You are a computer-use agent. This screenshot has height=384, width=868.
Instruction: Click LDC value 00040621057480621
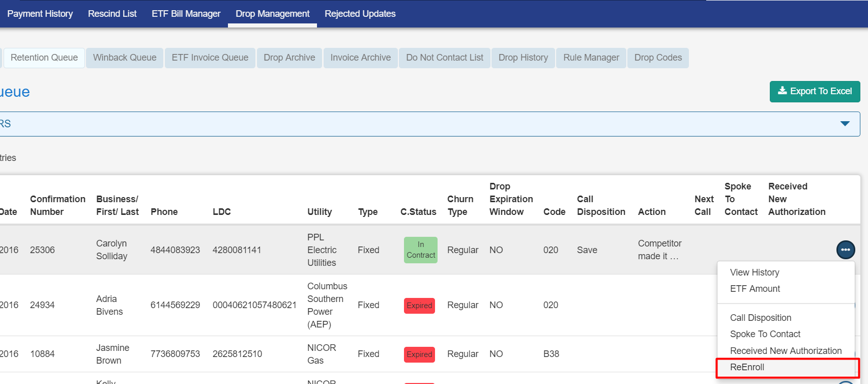(254, 305)
